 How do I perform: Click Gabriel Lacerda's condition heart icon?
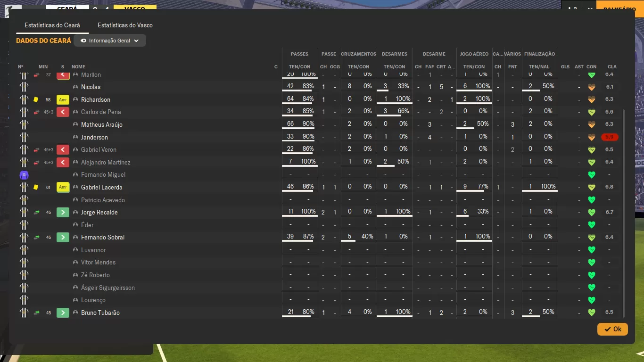click(x=592, y=187)
